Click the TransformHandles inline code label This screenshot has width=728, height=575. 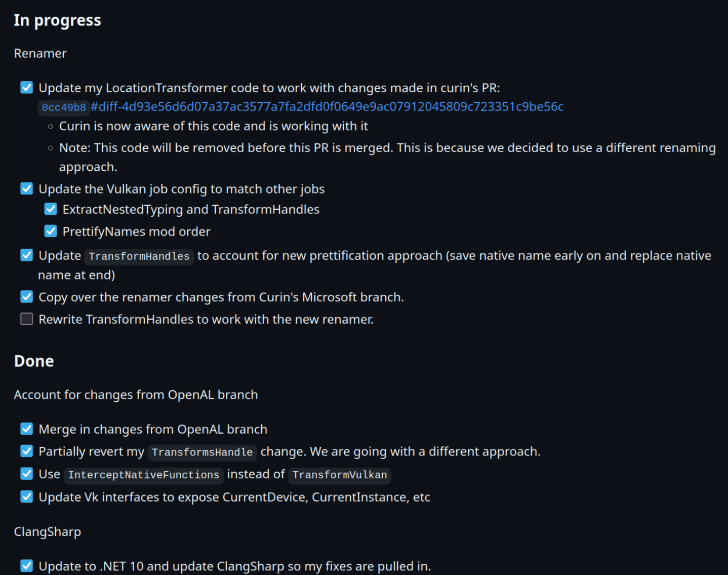point(139,256)
